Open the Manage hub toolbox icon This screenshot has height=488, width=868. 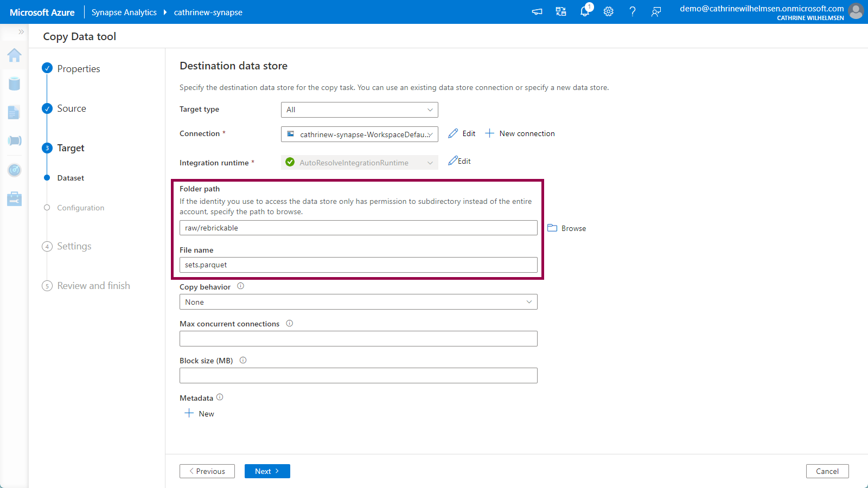(x=15, y=199)
